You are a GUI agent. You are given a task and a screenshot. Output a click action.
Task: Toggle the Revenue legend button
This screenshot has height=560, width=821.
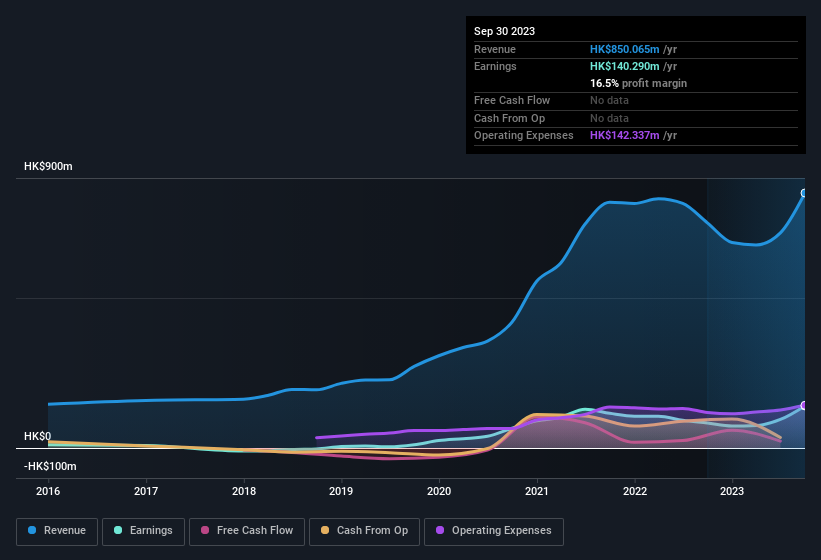[x=57, y=531]
